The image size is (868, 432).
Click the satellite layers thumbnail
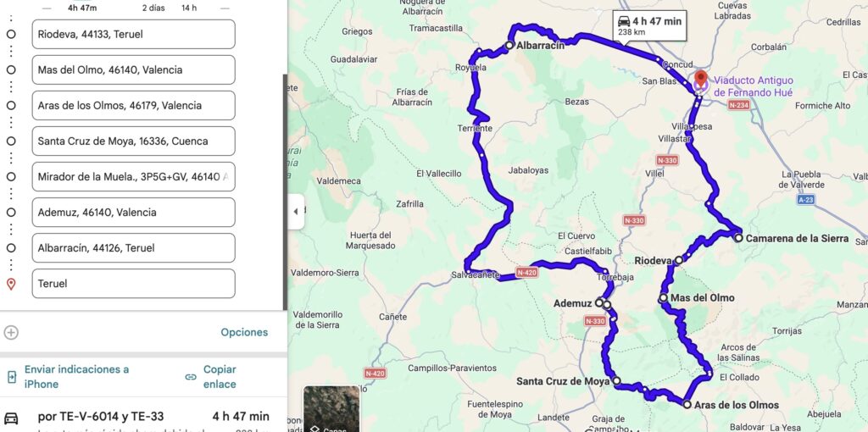point(331,409)
